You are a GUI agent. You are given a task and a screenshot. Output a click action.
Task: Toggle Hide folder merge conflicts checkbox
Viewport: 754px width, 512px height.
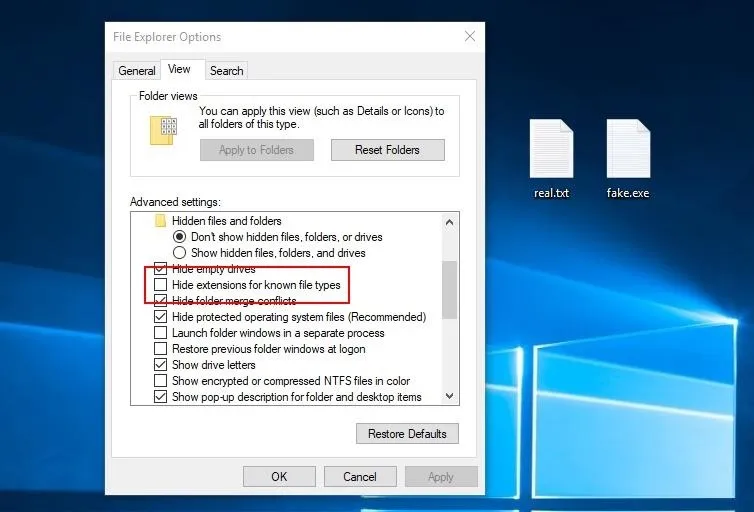click(x=160, y=300)
